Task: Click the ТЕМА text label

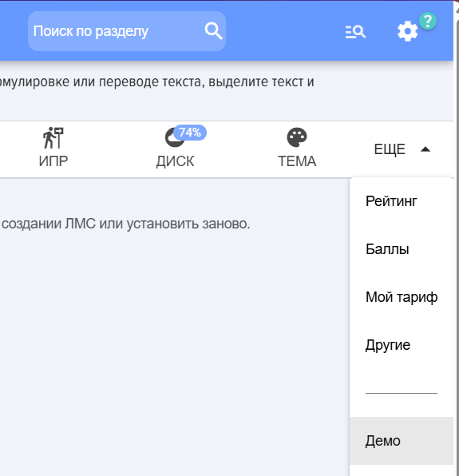Action: (297, 161)
